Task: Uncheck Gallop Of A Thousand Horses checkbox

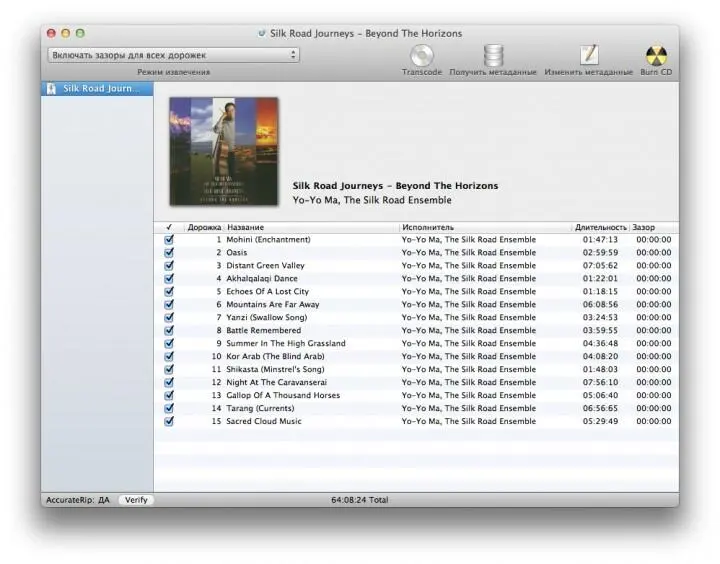Action: 169,395
